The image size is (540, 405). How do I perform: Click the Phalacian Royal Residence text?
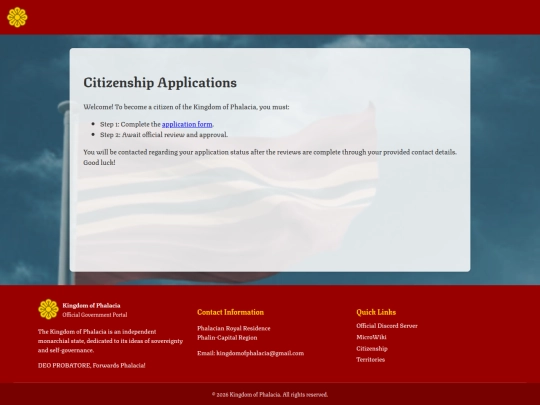click(233, 328)
